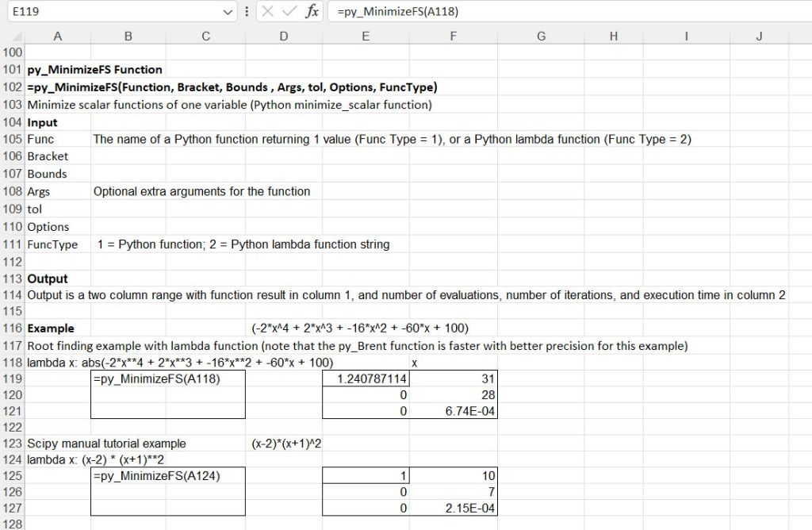The height and width of the screenshot is (530, 812).
Task: Click the Cancel X icon in formula bar
Action: 267,12
